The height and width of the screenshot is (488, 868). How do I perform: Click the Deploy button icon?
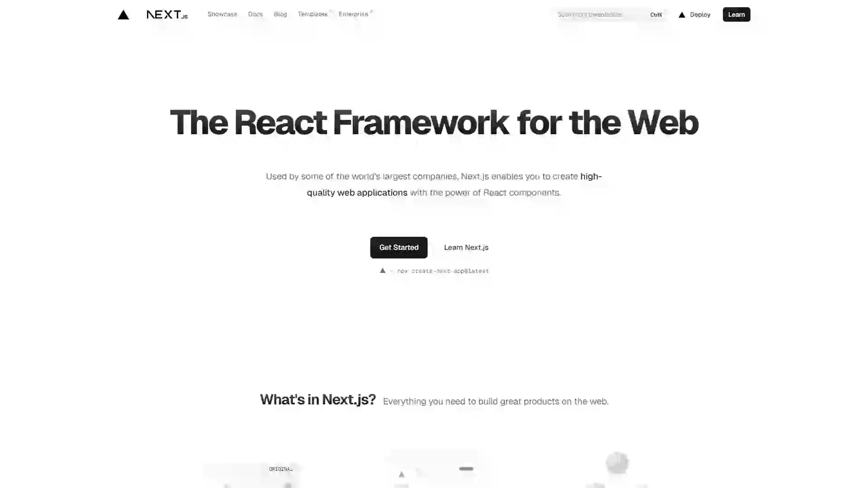[682, 14]
